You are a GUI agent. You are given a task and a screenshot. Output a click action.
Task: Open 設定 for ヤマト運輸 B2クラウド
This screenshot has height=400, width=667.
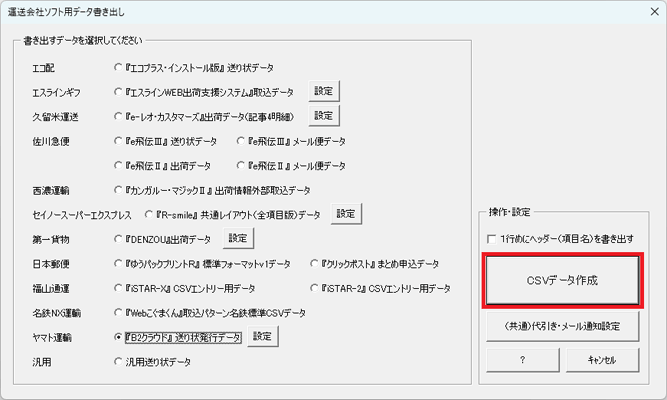[262, 337]
